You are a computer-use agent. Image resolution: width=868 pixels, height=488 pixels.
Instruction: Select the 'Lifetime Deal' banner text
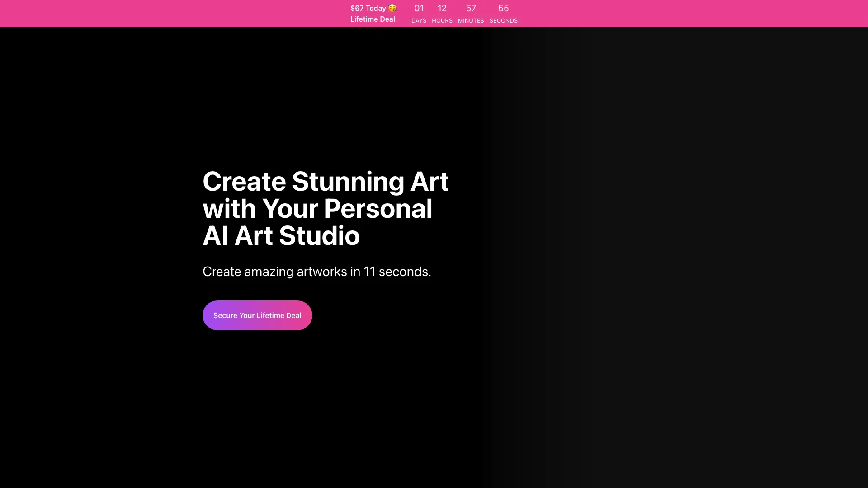(x=373, y=19)
